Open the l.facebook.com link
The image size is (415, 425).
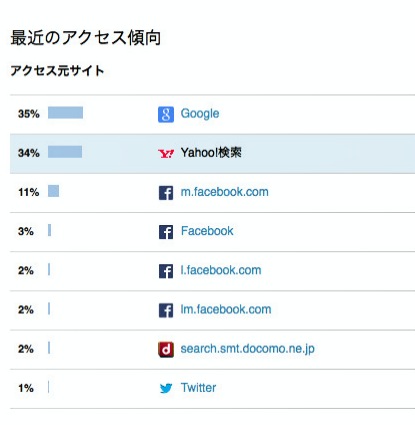coord(221,270)
